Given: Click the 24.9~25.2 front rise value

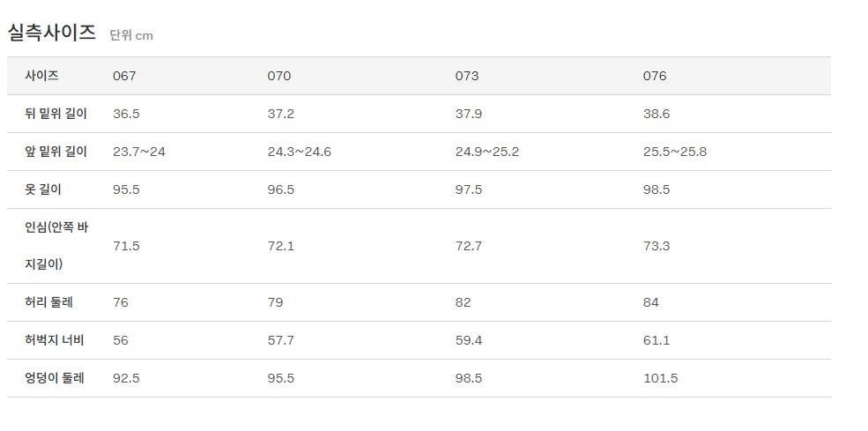Looking at the screenshot, I should tap(486, 152).
